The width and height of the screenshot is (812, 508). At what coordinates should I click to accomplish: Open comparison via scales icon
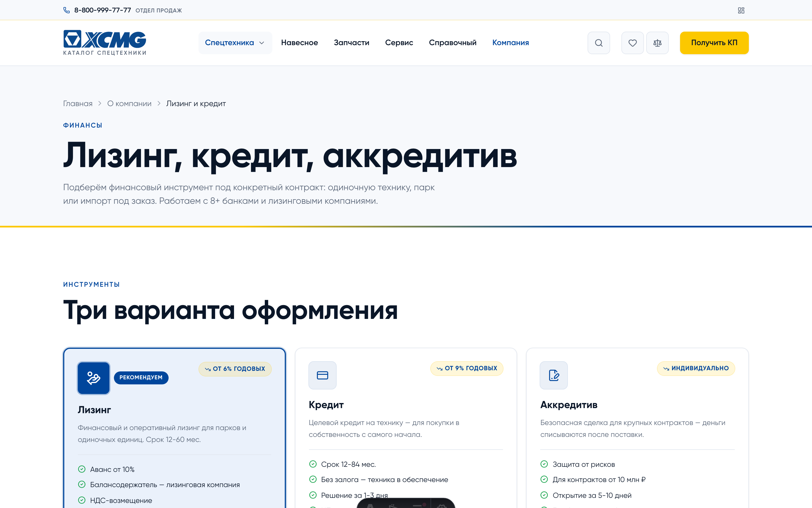tap(657, 43)
